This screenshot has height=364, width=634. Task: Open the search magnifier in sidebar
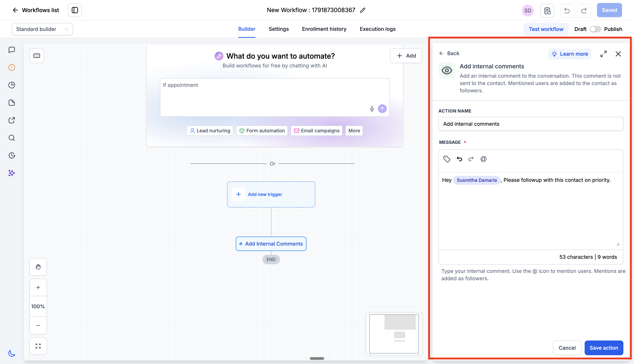click(x=12, y=138)
